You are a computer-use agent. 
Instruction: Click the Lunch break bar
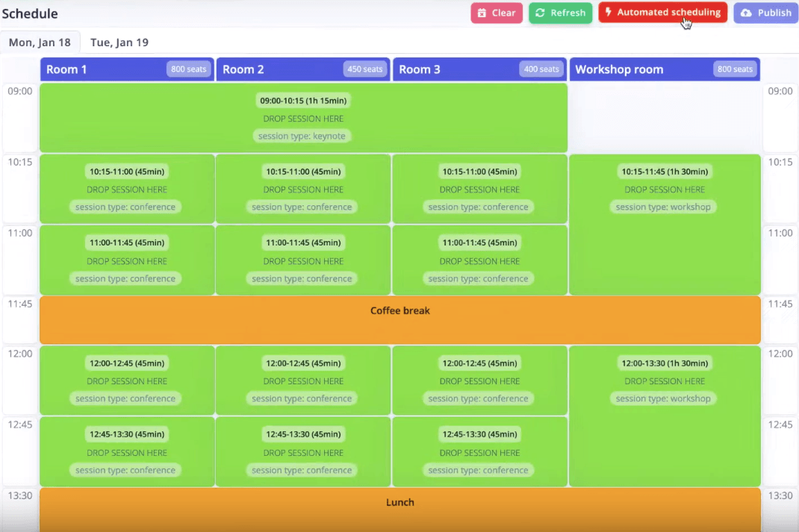(400, 510)
